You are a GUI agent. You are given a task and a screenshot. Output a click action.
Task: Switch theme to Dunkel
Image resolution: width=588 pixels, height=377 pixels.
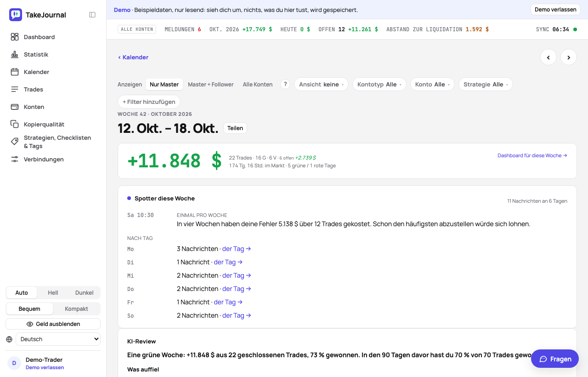pos(84,293)
